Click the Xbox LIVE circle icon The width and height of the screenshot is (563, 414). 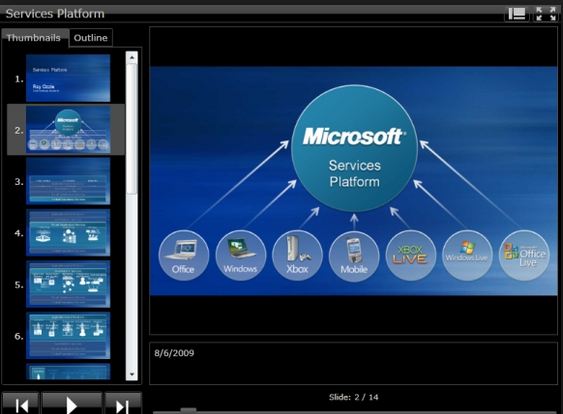coord(411,255)
